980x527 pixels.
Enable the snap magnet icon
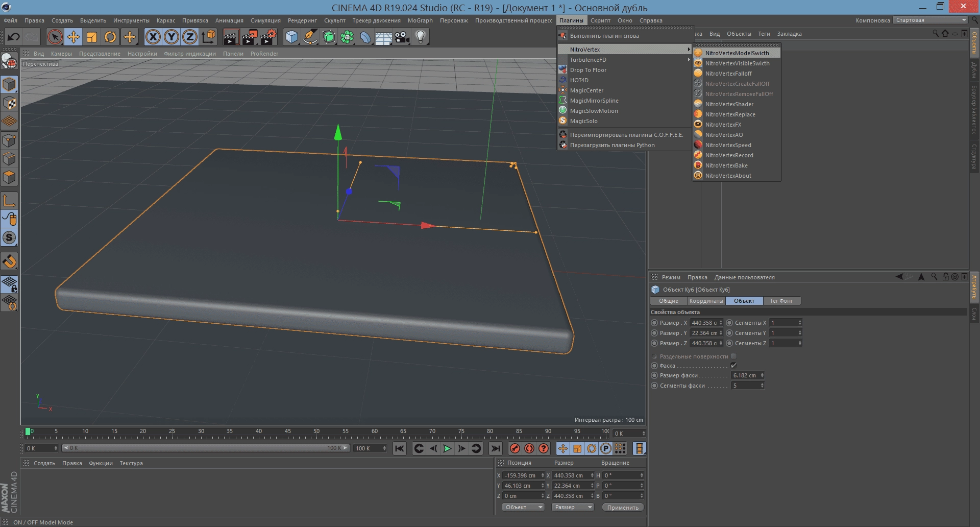pyautogui.click(x=9, y=261)
